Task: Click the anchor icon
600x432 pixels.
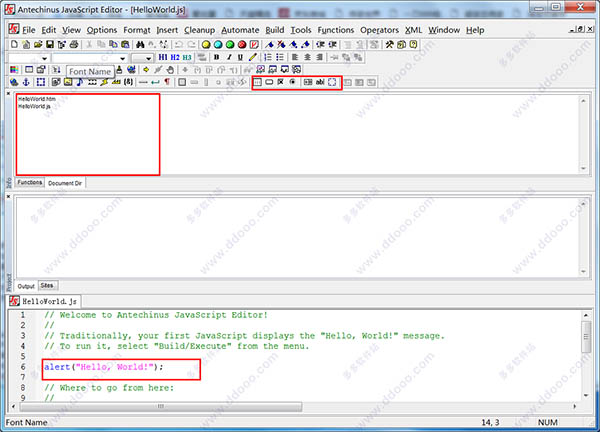Action: coord(26,82)
